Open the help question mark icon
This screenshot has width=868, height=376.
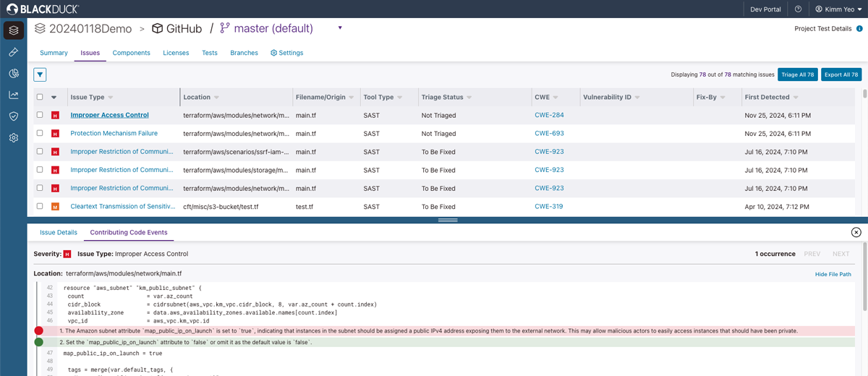click(x=798, y=9)
